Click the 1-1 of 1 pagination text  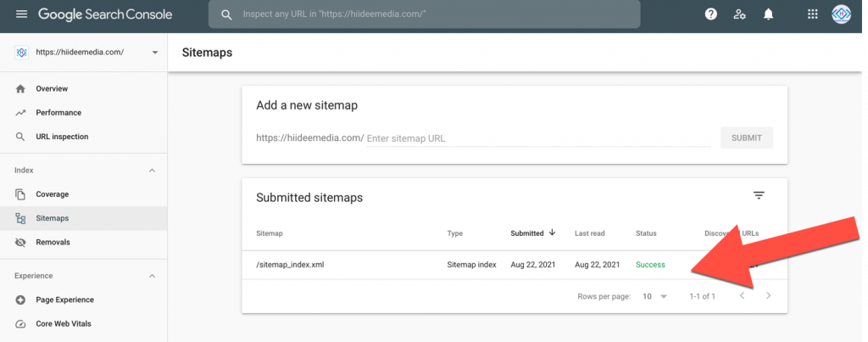703,296
